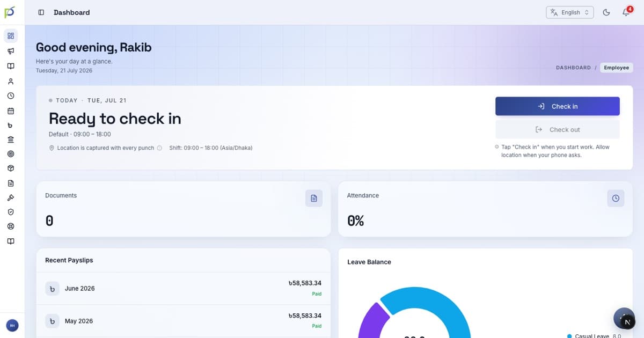
Task: Click the Recent Payslips heading
Action: coord(69,260)
